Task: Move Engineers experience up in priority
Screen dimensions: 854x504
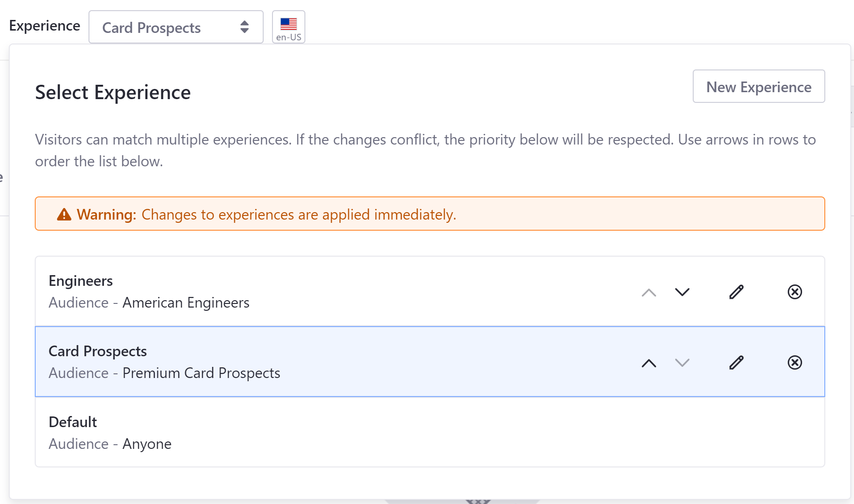Action: [649, 292]
